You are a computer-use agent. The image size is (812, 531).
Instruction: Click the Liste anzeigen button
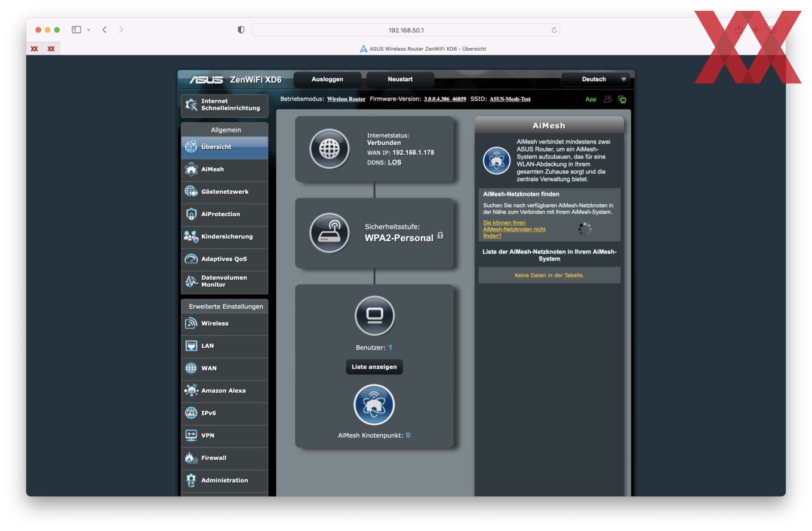(x=374, y=367)
